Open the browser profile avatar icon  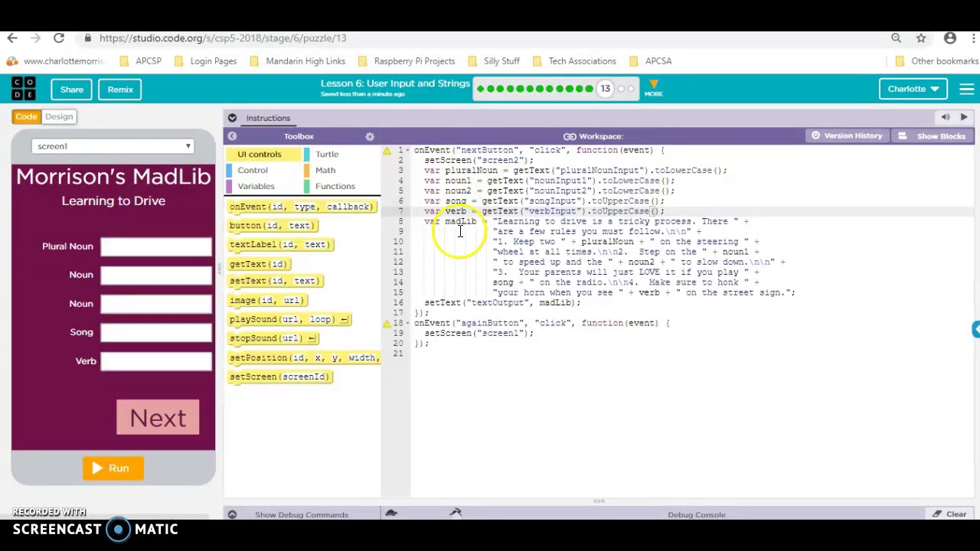pyautogui.click(x=950, y=37)
